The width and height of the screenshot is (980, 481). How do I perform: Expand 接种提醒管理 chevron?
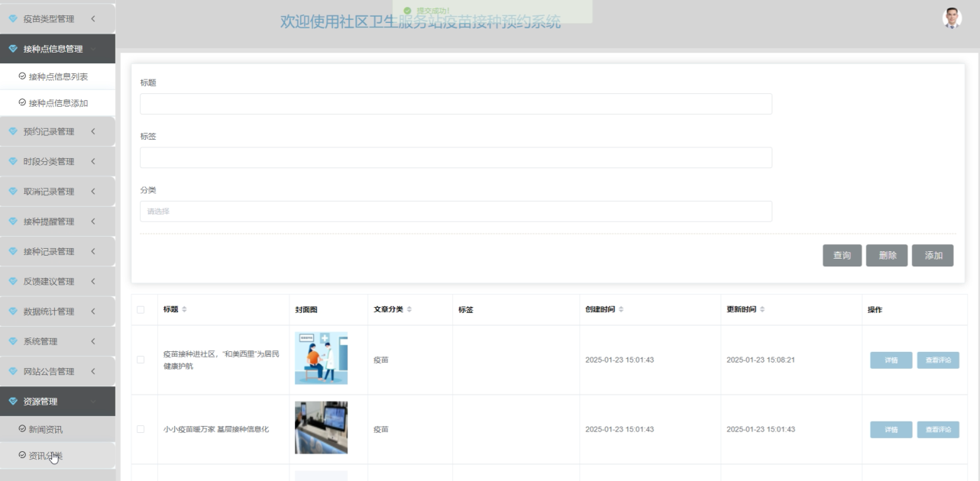[x=92, y=221]
